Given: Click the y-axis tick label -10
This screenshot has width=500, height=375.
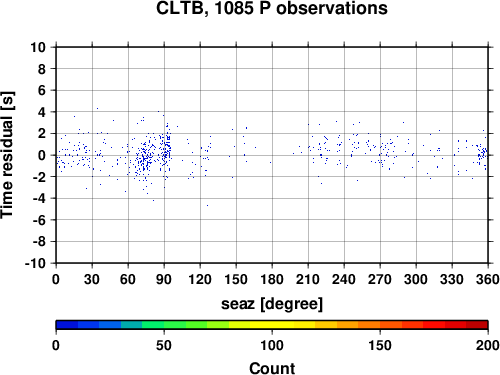Looking at the screenshot, I should [35, 263].
